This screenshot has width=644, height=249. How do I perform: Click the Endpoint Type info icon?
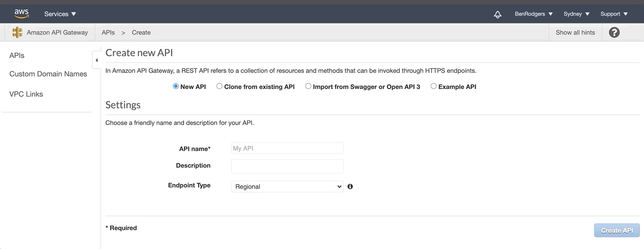tap(350, 187)
